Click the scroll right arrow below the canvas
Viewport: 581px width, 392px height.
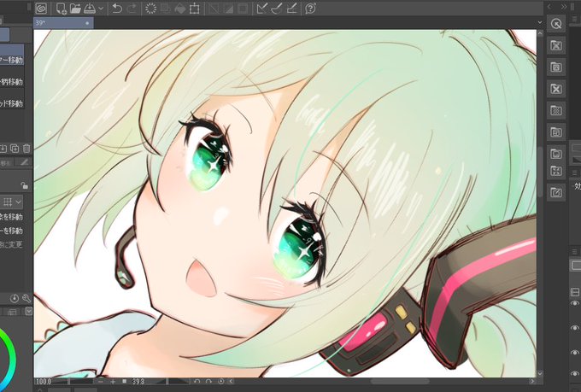532,381
